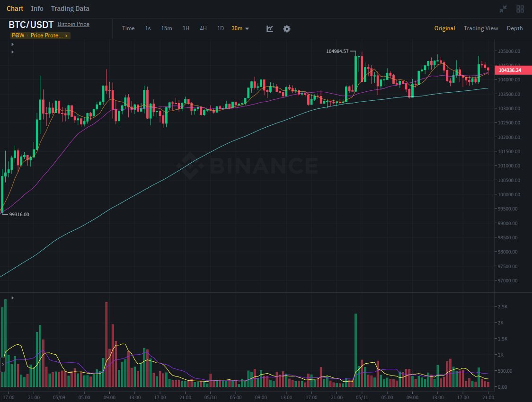
Task: Click the 05/10 date label on time axis
Action: (210, 397)
